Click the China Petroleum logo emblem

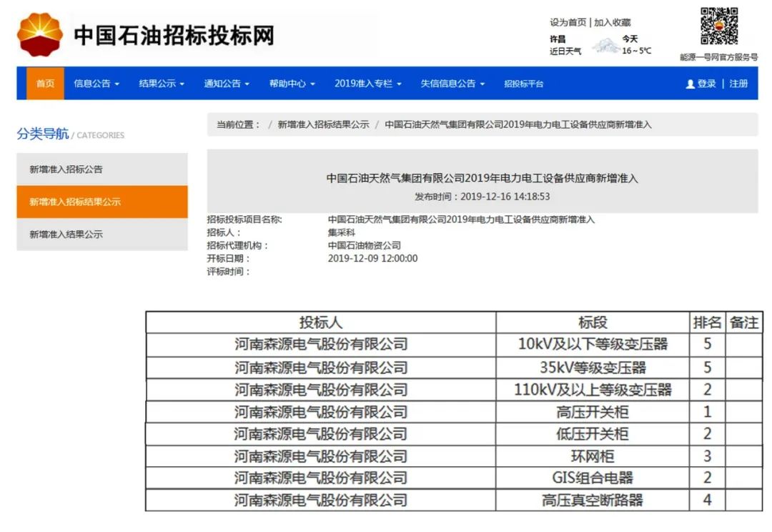tap(40, 34)
